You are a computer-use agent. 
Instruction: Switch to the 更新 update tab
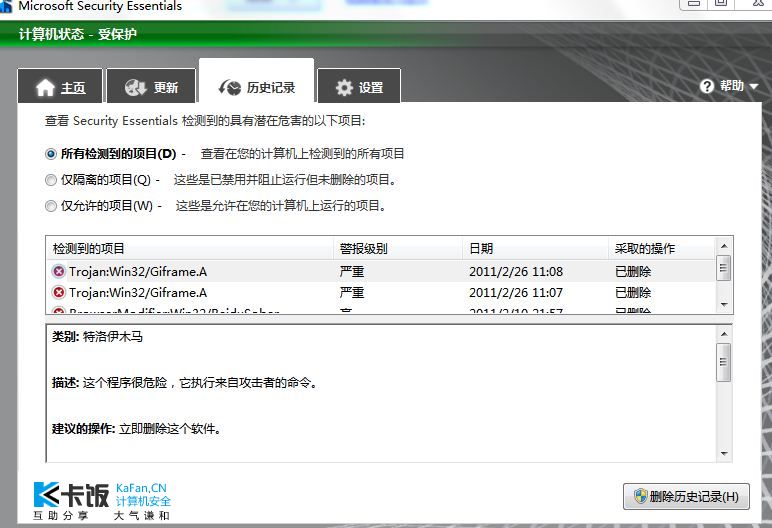tap(151, 87)
